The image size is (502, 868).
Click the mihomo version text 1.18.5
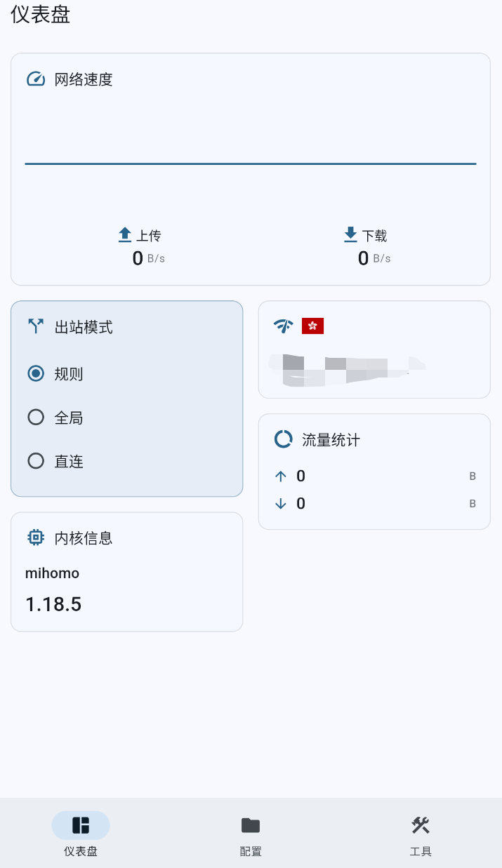[x=53, y=604]
